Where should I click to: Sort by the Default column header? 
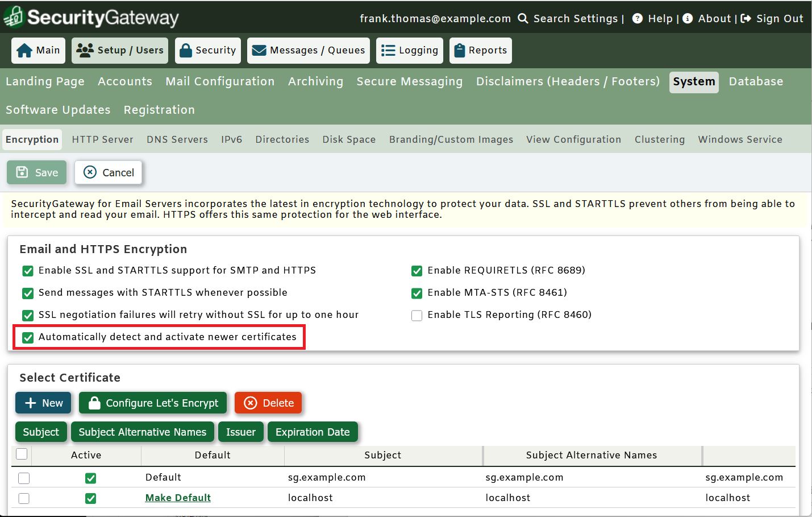point(213,455)
